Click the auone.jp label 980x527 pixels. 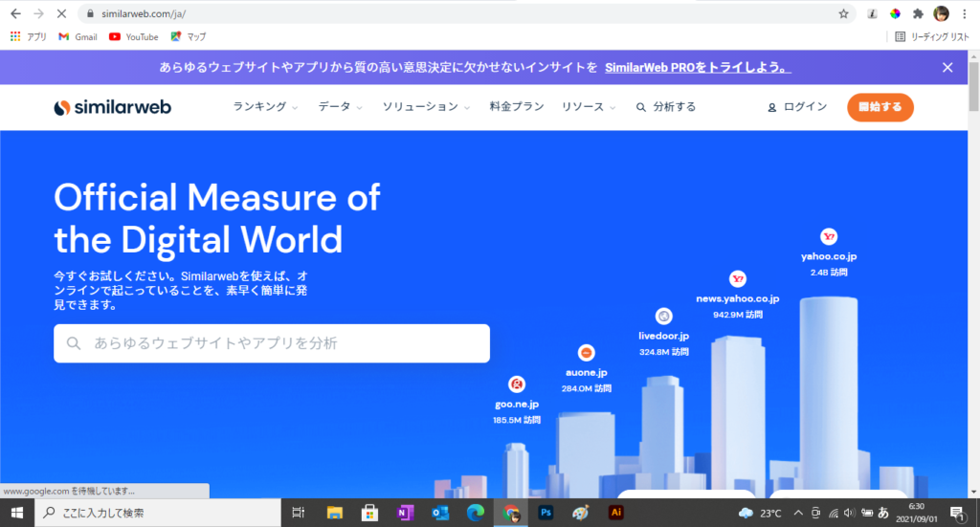[587, 373]
